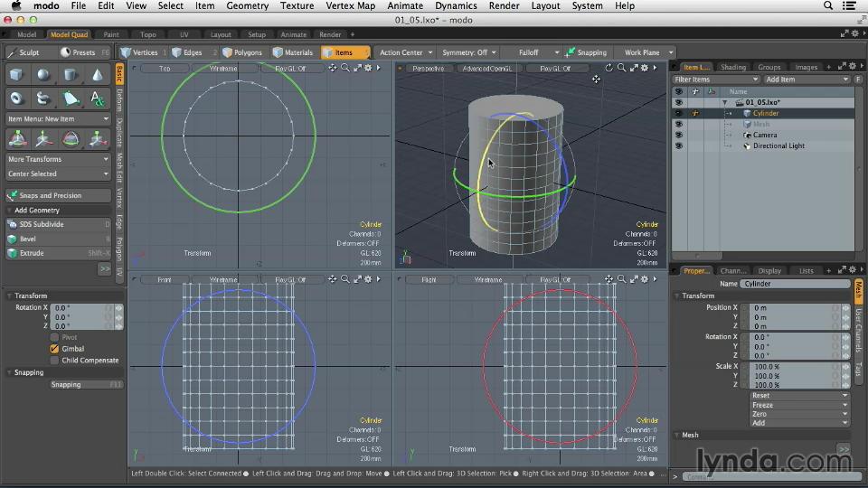
Task: Click the Rotation X value slider arrows
Action: click(118, 307)
